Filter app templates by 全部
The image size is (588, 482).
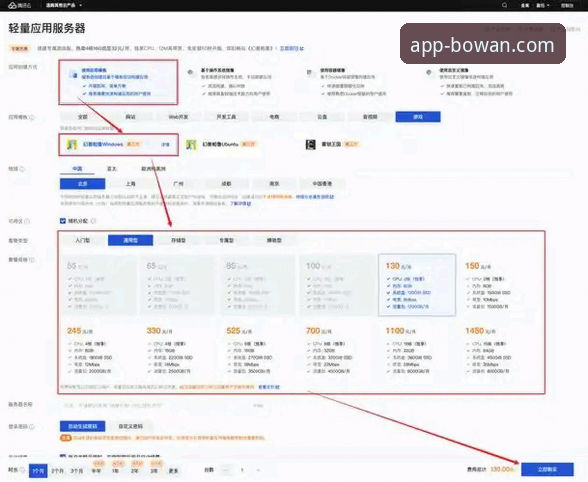82,117
